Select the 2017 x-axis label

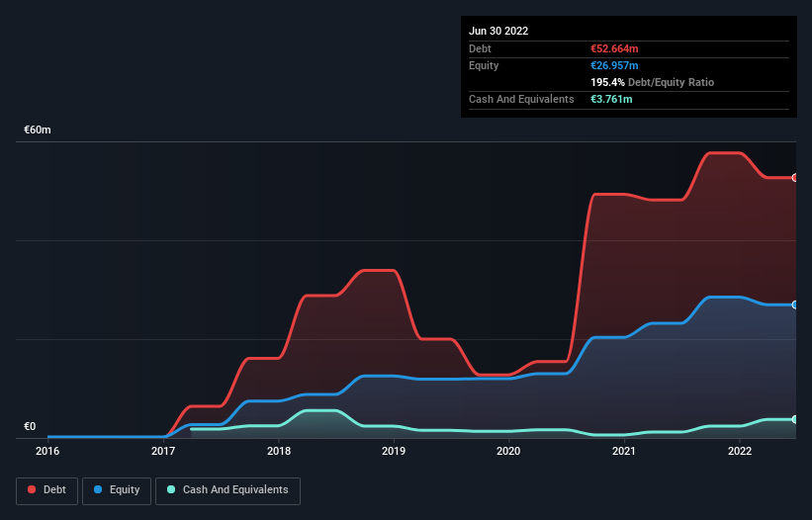tap(163, 451)
